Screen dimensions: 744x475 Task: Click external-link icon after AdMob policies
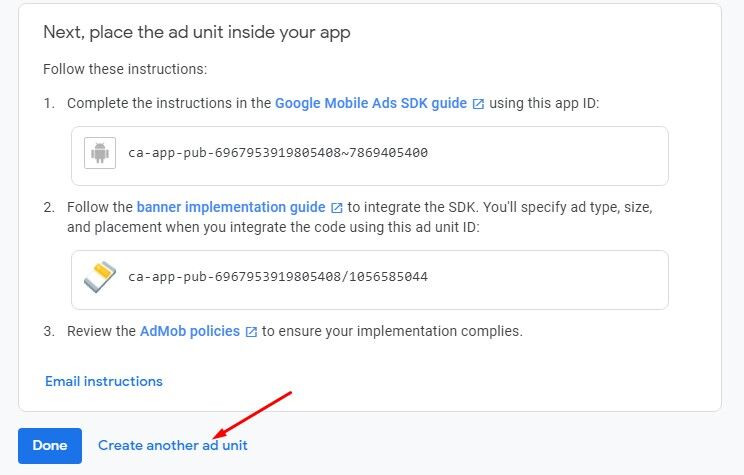tap(251, 331)
